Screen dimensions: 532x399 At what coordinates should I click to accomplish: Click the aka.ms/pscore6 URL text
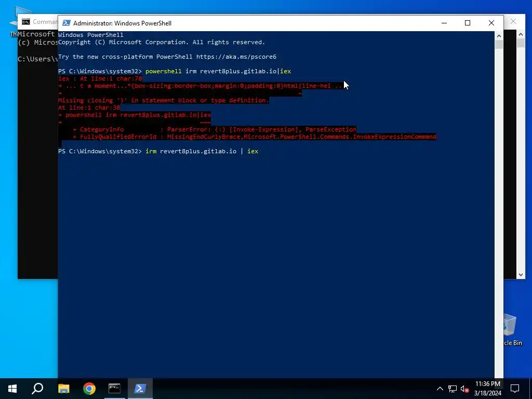[236, 57]
